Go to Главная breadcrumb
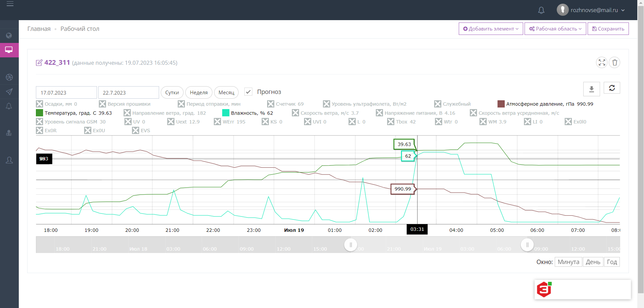 39,29
